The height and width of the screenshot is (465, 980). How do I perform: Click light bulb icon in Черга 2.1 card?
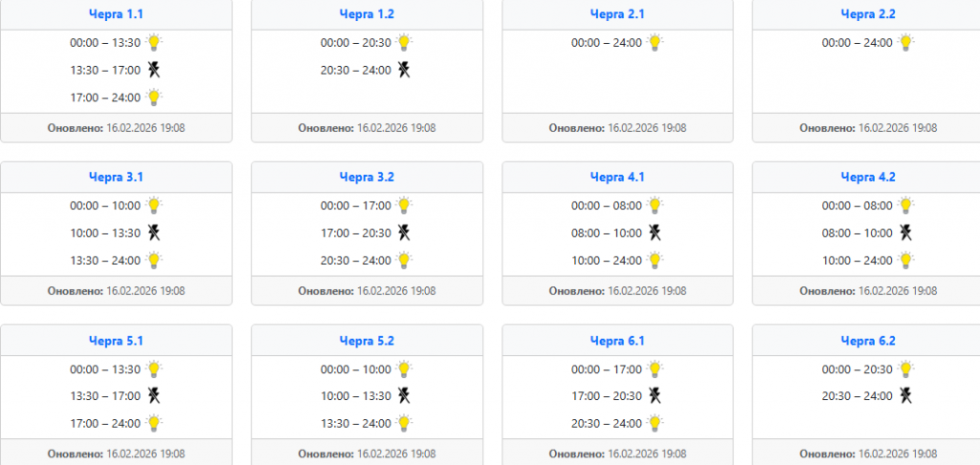tap(655, 42)
